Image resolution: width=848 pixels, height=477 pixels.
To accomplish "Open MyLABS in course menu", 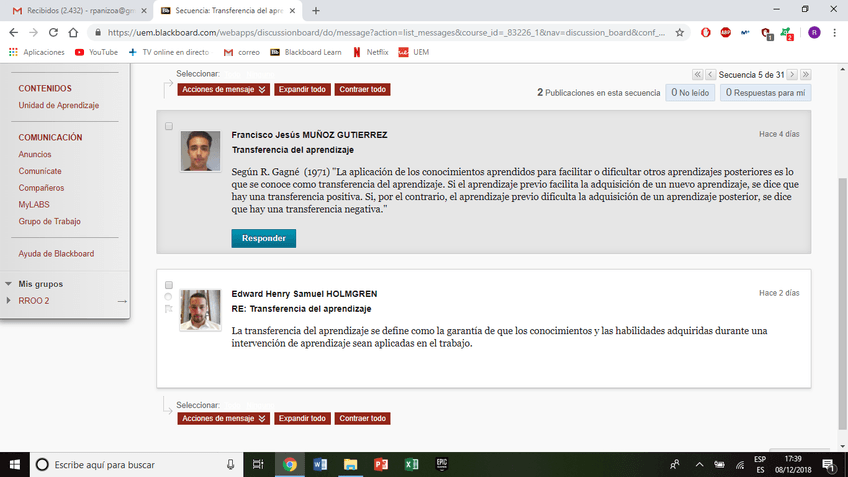I will pos(34,204).
